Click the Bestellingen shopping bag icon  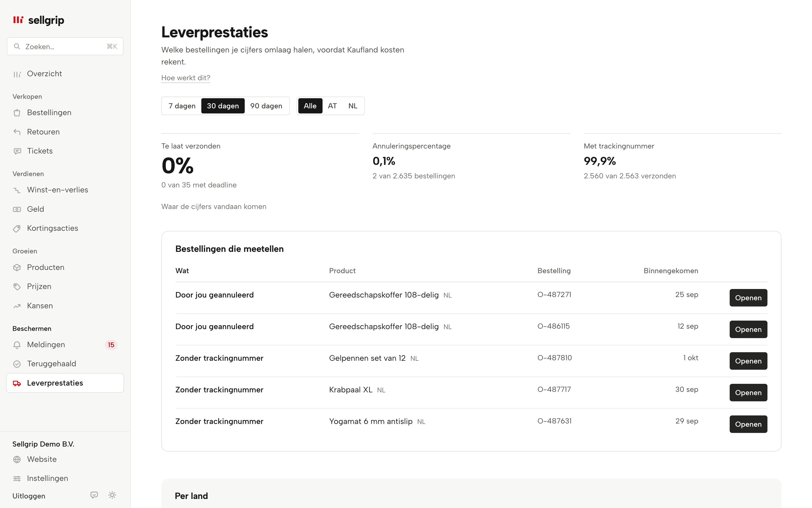[17, 113]
